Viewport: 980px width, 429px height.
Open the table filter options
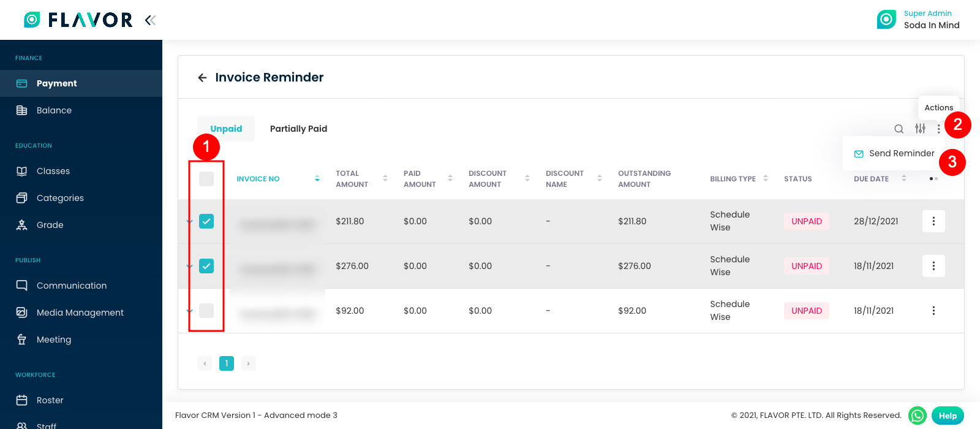919,129
